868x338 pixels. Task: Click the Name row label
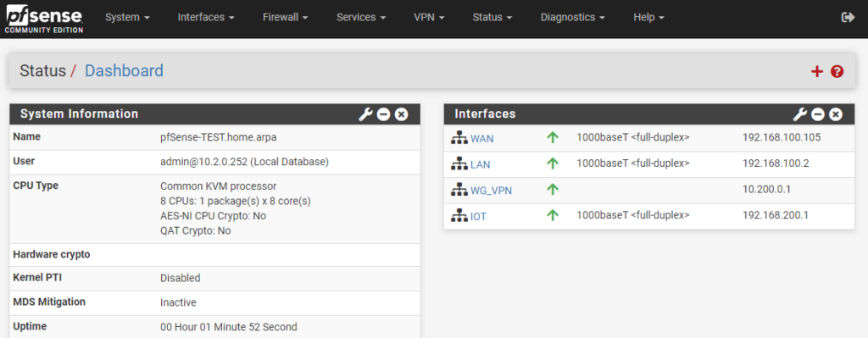click(x=26, y=136)
